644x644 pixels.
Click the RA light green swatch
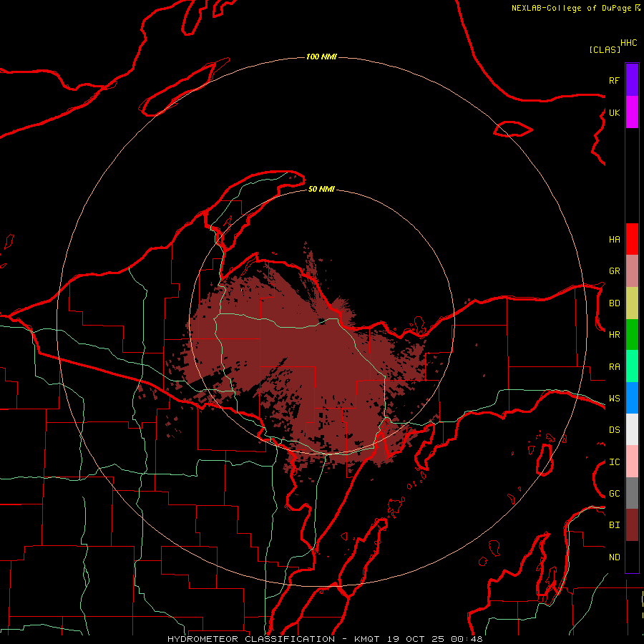(x=632, y=366)
